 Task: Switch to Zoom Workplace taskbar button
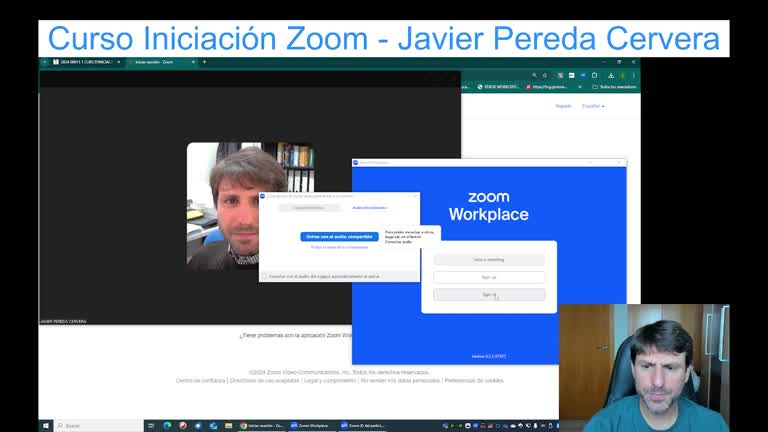pyautogui.click(x=312, y=426)
